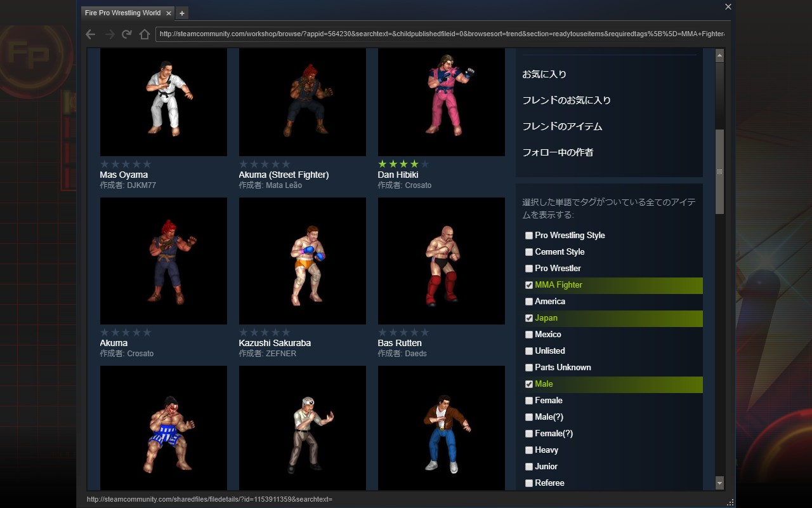Open the Bas Rutten title link
This screenshot has height=508, width=812.
(400, 343)
